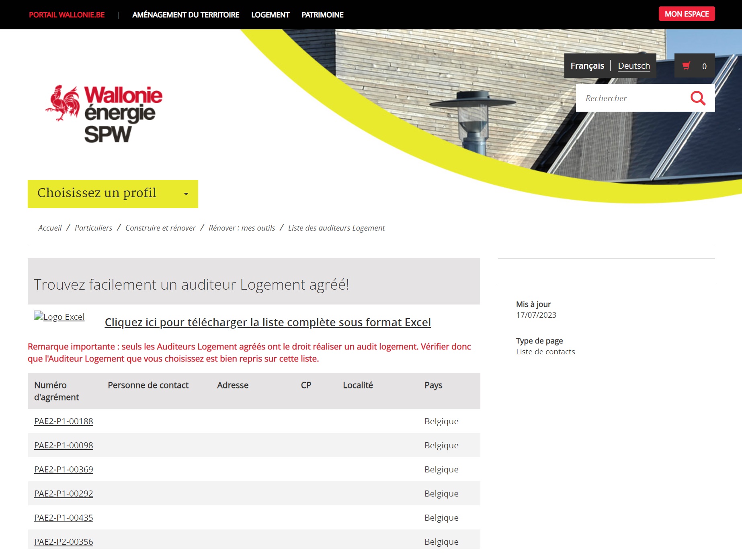
Task: Click the broken Logo Excel image
Action: pyautogui.click(x=59, y=317)
